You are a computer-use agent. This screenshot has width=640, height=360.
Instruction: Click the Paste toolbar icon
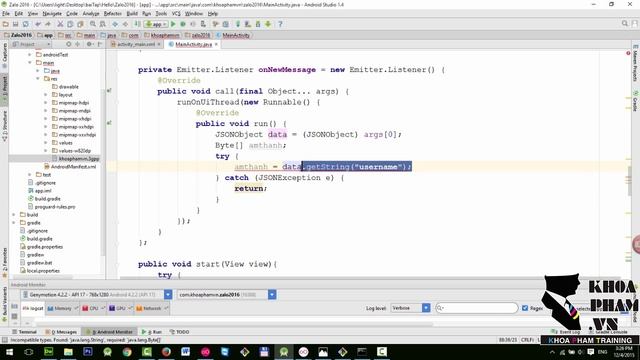click(x=80, y=24)
